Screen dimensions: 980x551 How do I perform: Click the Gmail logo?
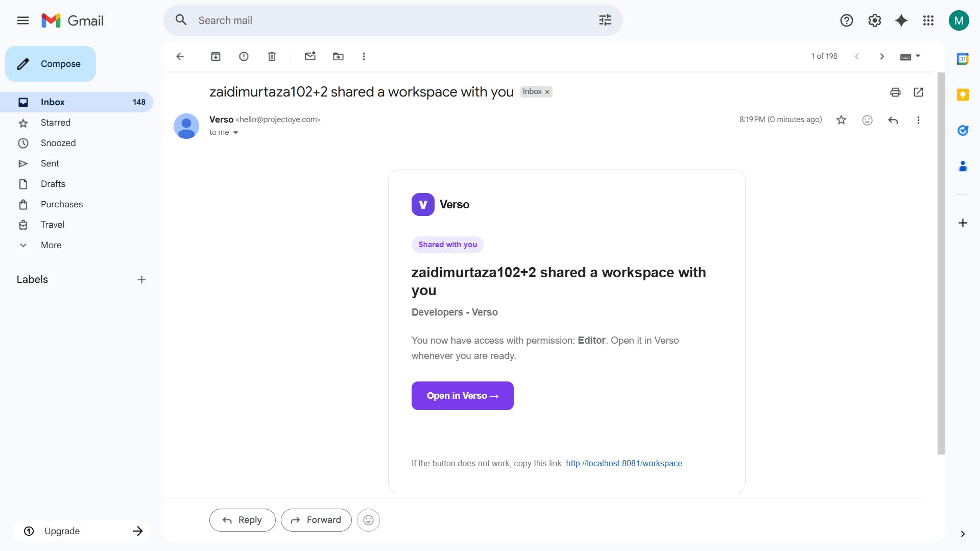73,20
